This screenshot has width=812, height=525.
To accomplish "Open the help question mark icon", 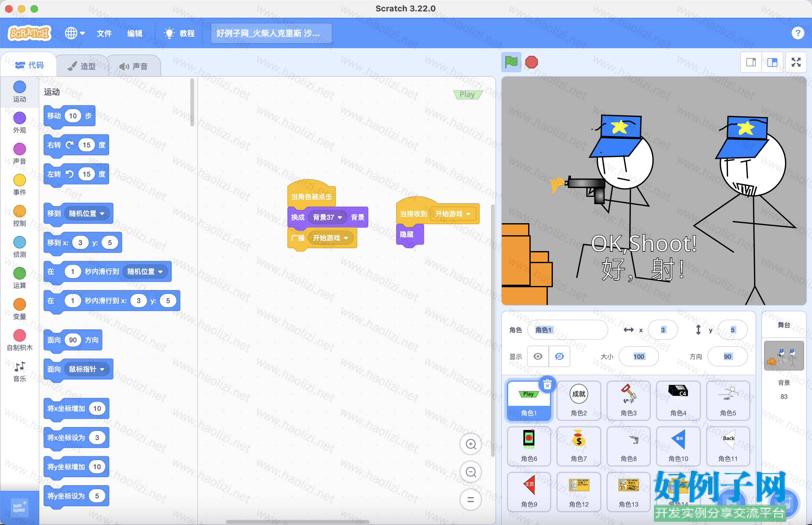I will click(x=797, y=33).
